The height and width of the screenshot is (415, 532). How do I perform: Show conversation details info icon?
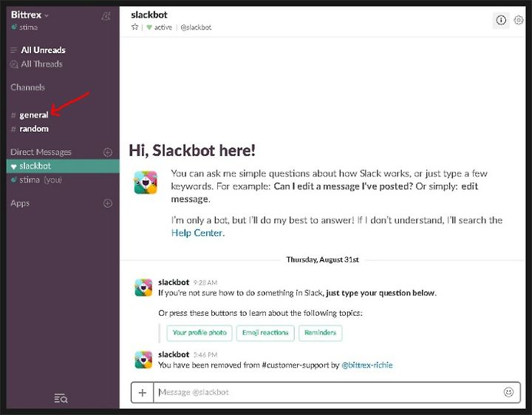pos(501,21)
